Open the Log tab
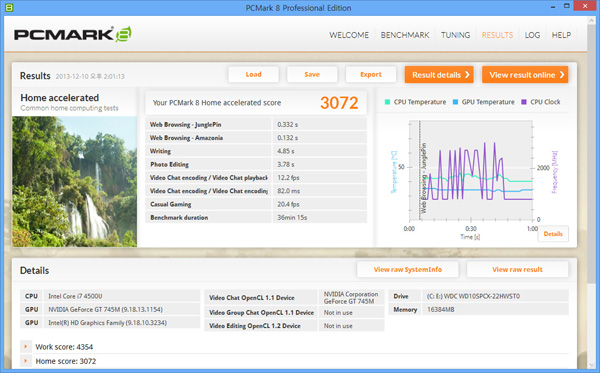This screenshot has height=373, width=600. click(x=532, y=35)
